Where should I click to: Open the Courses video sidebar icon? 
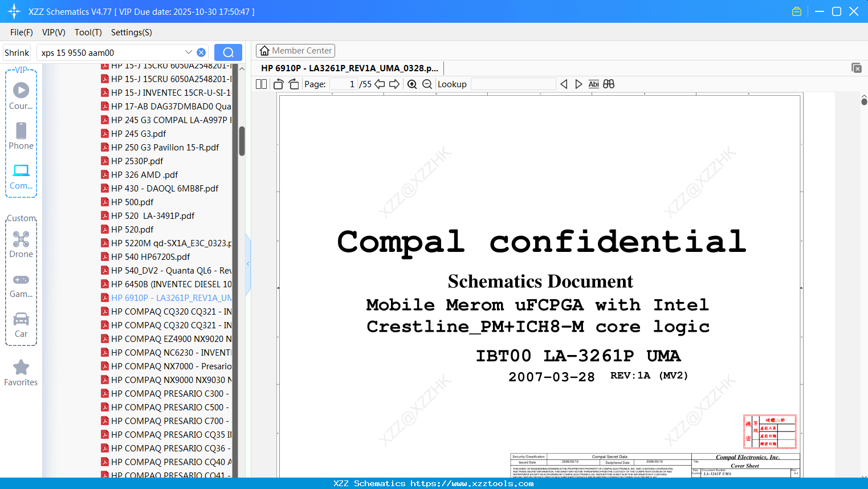[21, 91]
